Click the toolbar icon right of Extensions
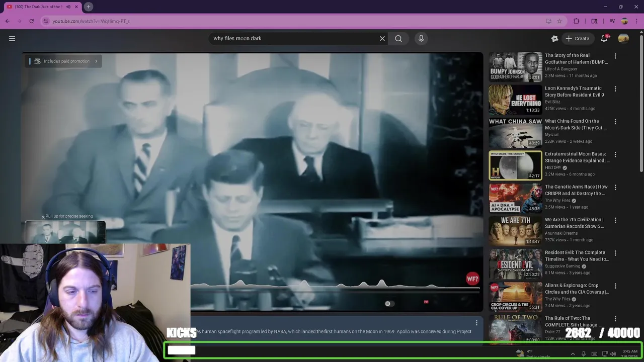644x362 pixels. pyautogui.click(x=594, y=21)
